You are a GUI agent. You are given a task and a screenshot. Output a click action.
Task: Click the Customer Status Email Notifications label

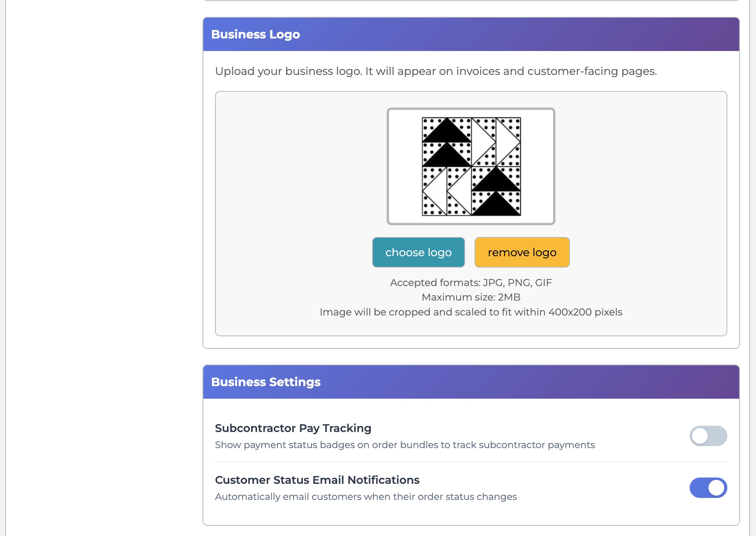317,480
